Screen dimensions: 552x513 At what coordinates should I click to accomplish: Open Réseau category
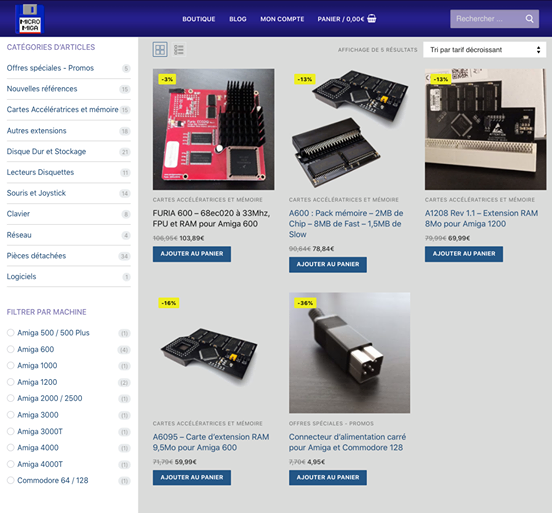[x=19, y=235]
